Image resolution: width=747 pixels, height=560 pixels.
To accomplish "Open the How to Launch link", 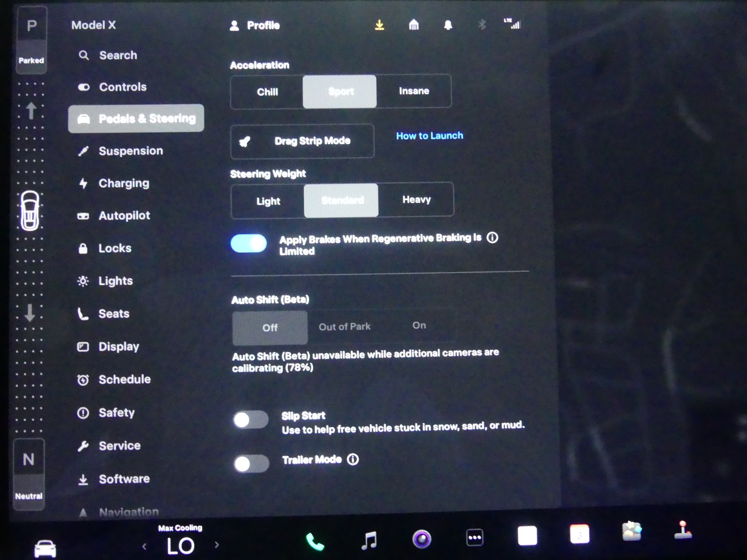I will [x=430, y=136].
